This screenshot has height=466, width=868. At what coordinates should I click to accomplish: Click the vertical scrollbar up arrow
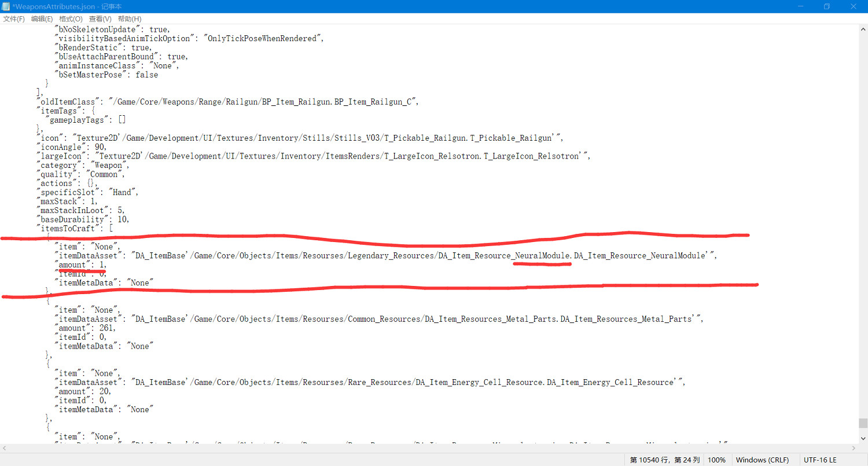tap(863, 29)
